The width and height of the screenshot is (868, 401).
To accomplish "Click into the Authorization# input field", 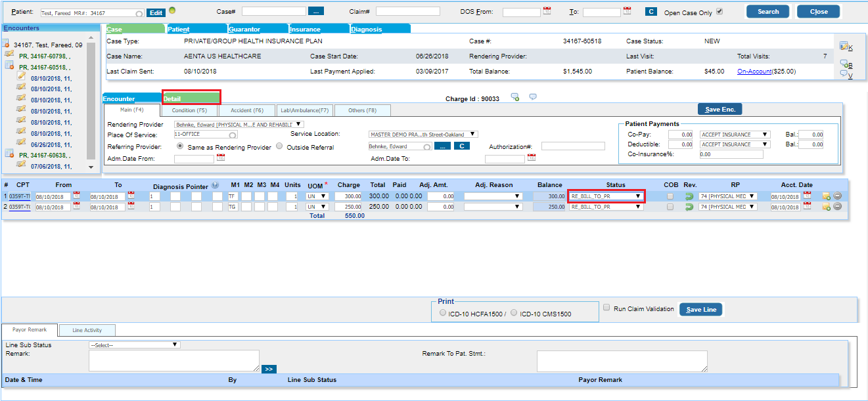I will click(x=573, y=146).
